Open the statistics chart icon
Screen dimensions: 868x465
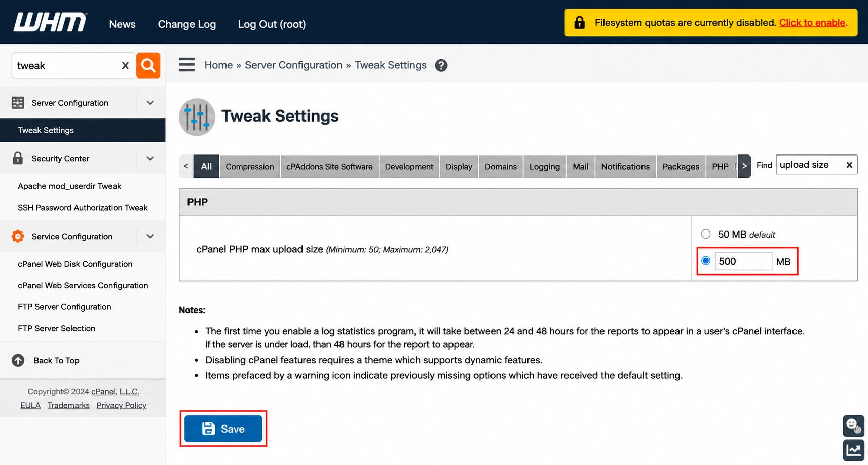coord(853,450)
